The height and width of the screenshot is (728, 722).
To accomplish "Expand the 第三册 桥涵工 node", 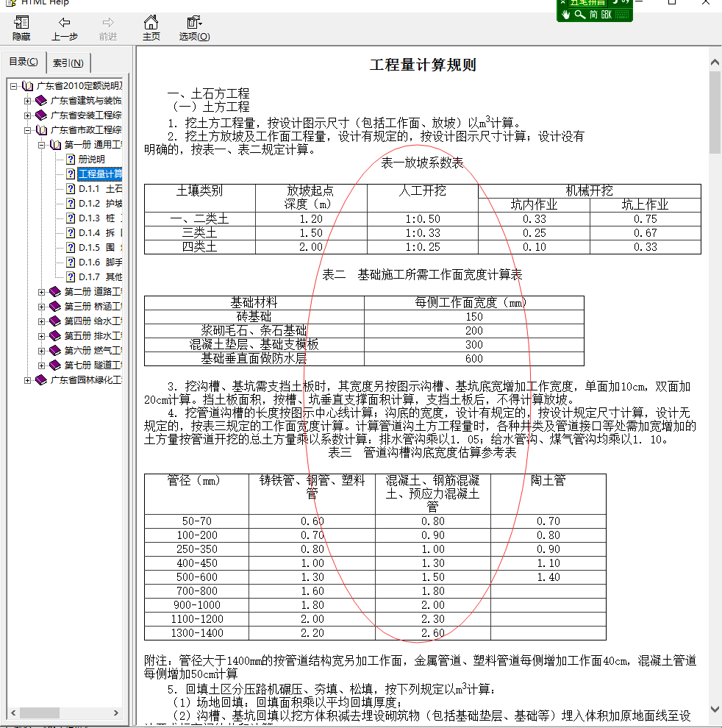I will tap(41, 307).
